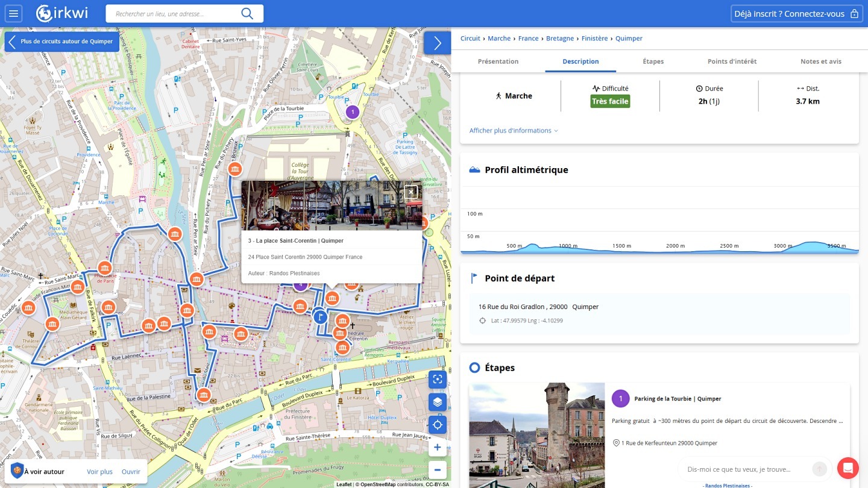Click the elevation profile cloud icon
This screenshot has height=488, width=868.
(x=474, y=169)
